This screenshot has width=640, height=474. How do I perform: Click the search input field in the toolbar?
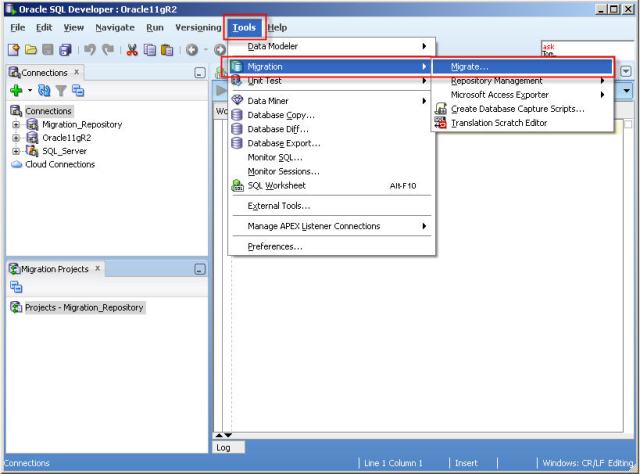click(589, 50)
